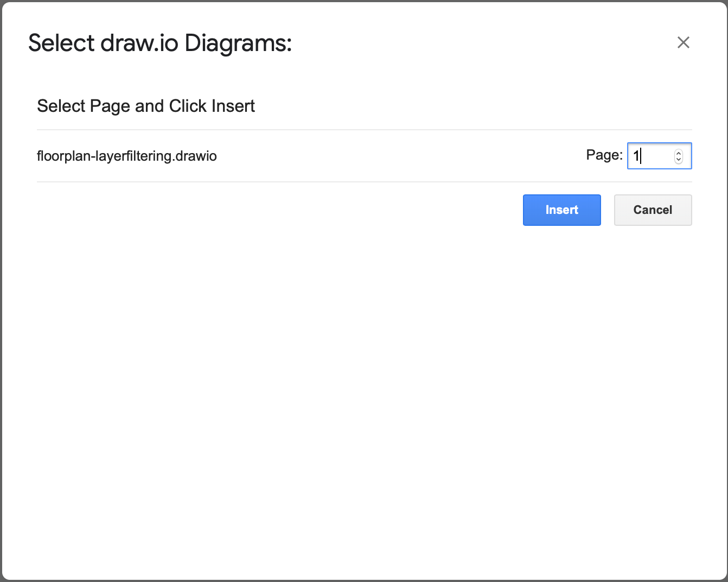
Task: Increment the page value using the spinner control
Action: [678, 153]
